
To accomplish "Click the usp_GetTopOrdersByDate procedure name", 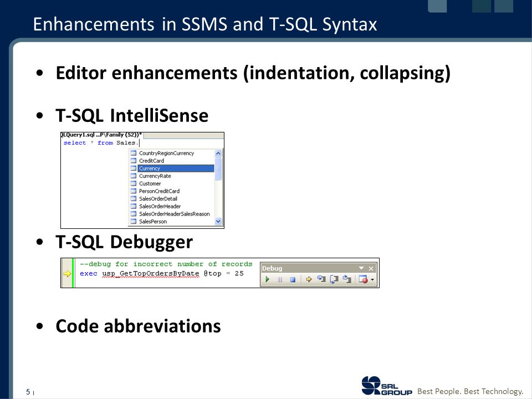I will click(x=151, y=273).
